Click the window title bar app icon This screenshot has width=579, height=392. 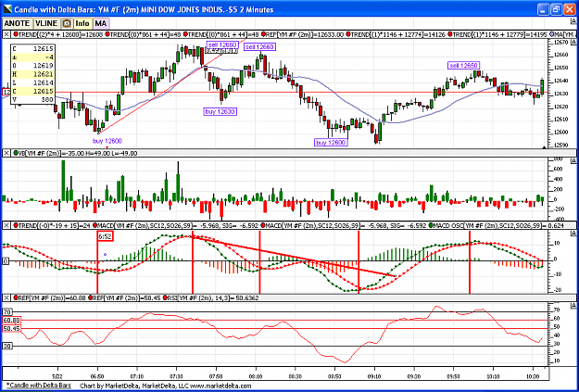pos(7,9)
